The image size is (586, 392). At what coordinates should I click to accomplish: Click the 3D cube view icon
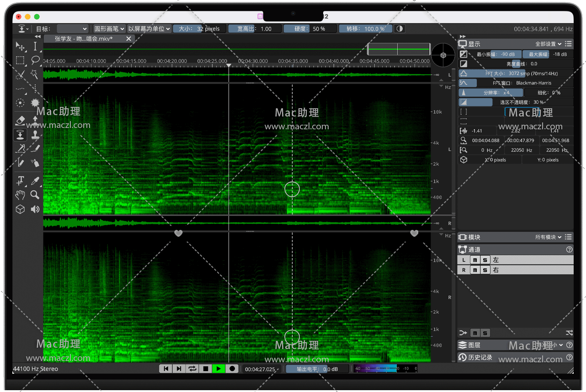20,209
